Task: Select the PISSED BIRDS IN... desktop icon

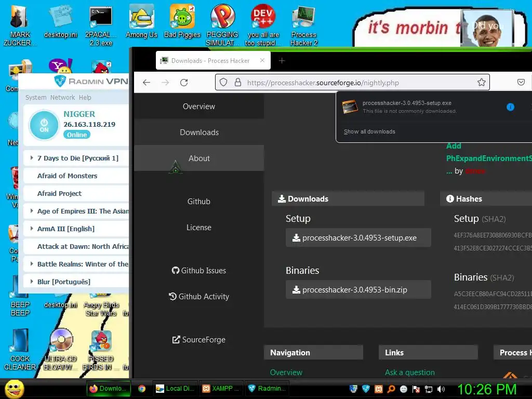Action: [101, 350]
